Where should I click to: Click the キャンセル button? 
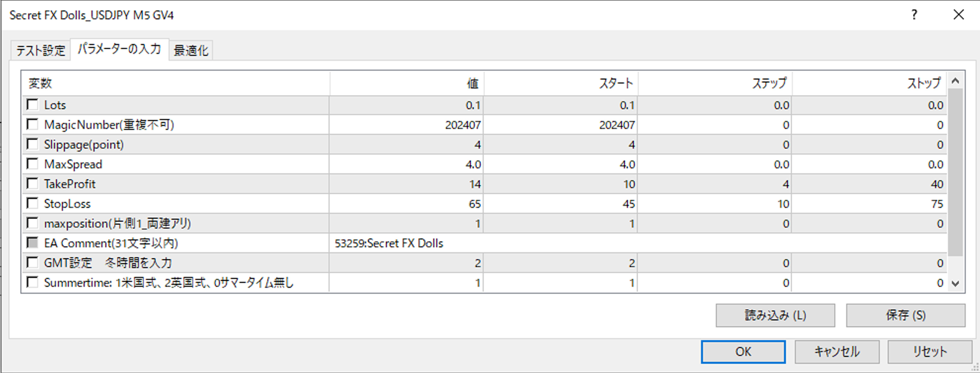pos(837,352)
